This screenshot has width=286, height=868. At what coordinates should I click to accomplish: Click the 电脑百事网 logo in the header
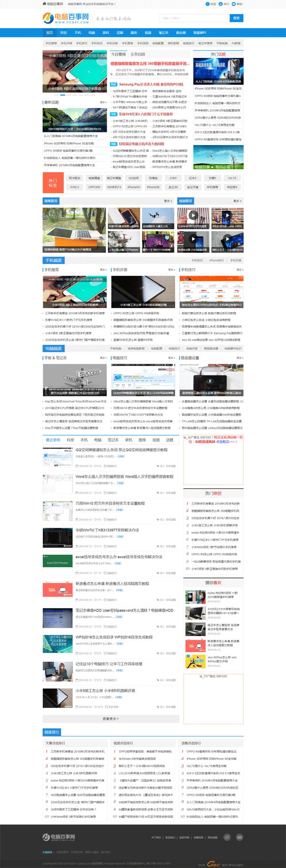pos(66,18)
